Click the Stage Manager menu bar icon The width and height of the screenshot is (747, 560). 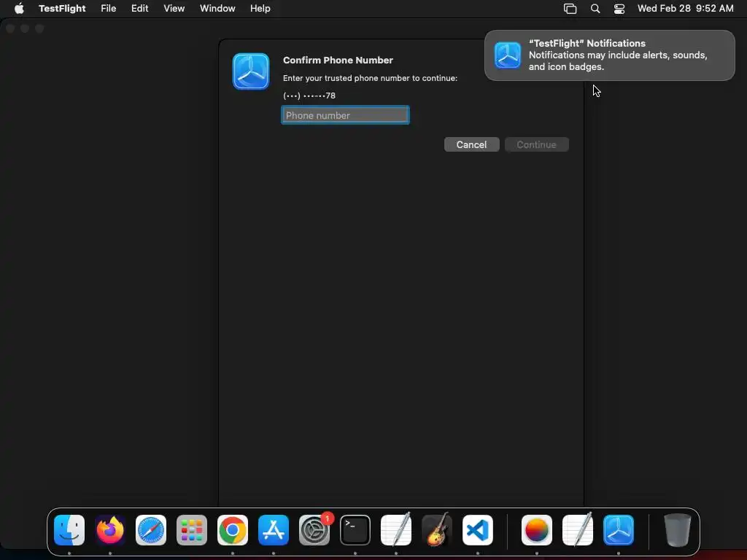[x=570, y=8]
